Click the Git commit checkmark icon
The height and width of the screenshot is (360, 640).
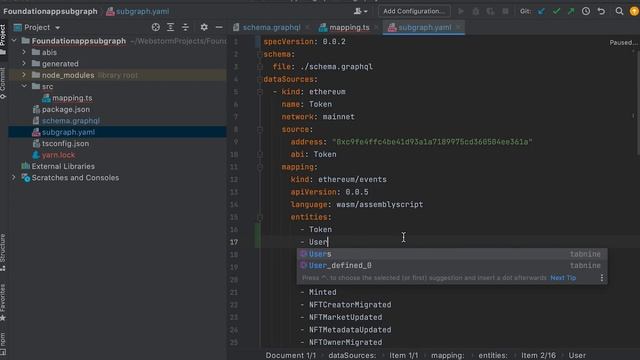[556, 11]
